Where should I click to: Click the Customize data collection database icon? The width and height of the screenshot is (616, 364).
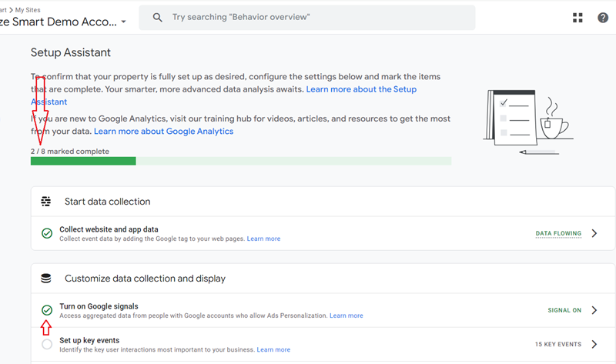[x=46, y=279]
